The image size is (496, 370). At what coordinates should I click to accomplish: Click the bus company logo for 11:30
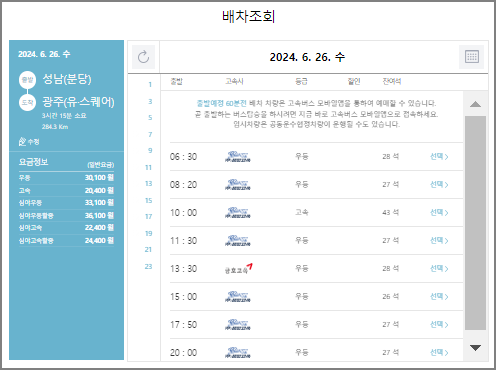[237, 241]
